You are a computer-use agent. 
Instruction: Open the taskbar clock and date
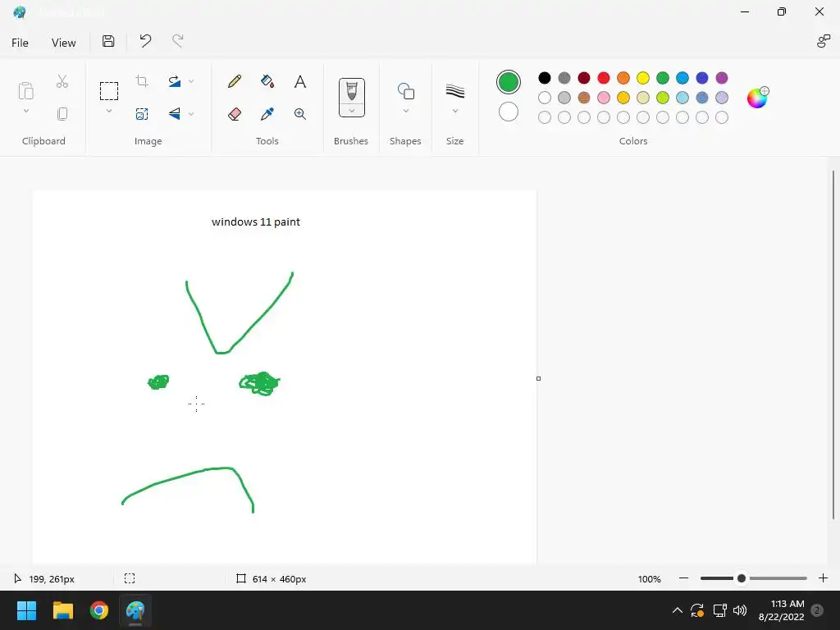(x=781, y=610)
